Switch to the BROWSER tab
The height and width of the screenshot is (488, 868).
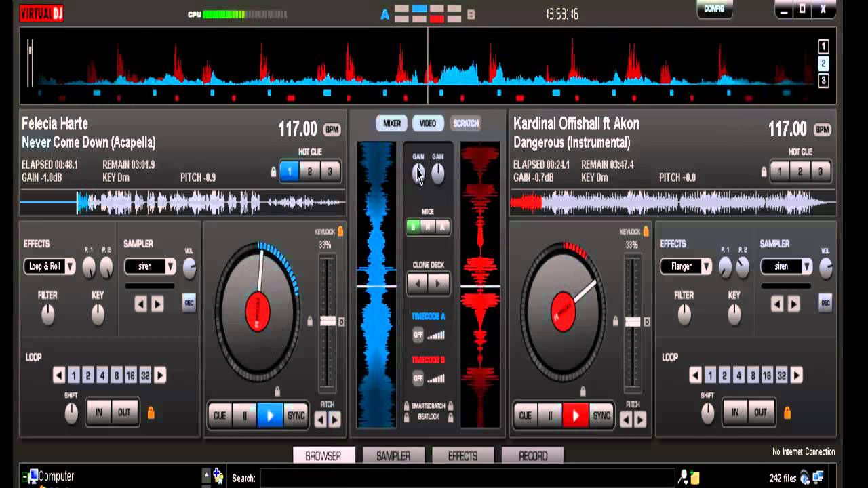tap(323, 455)
